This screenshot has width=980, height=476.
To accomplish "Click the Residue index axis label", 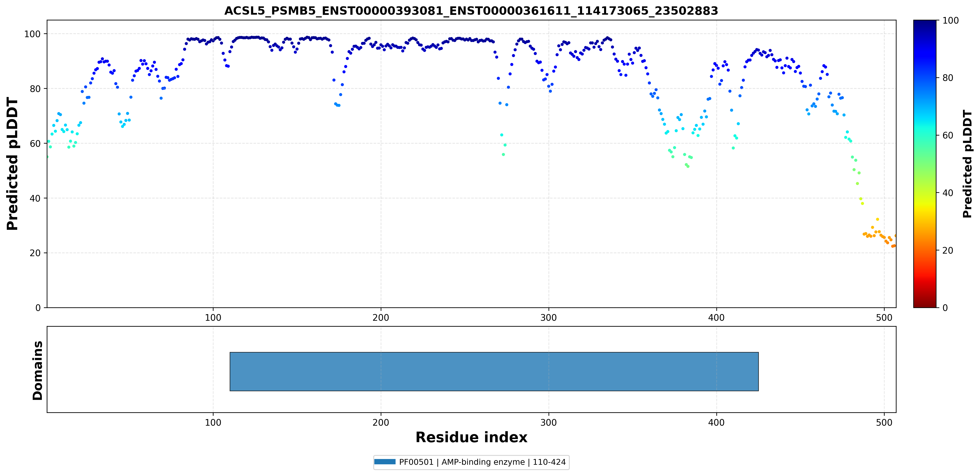I will click(x=471, y=437).
